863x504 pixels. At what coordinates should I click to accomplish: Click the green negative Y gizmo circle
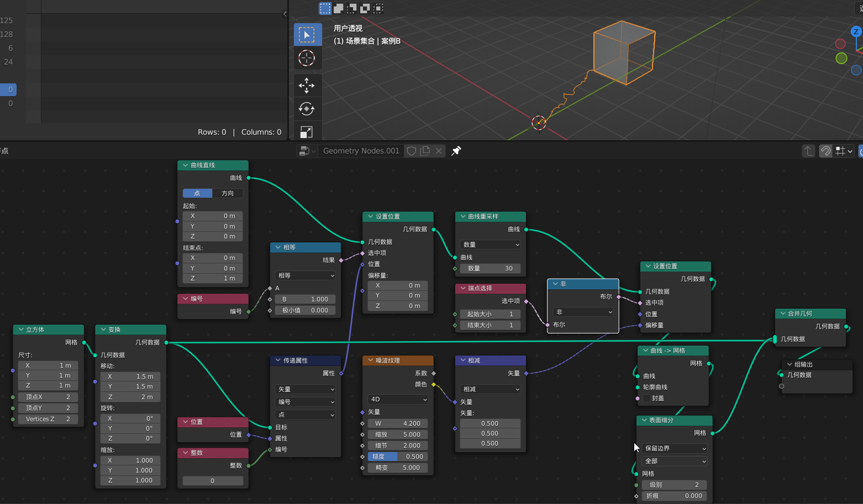coord(841,58)
